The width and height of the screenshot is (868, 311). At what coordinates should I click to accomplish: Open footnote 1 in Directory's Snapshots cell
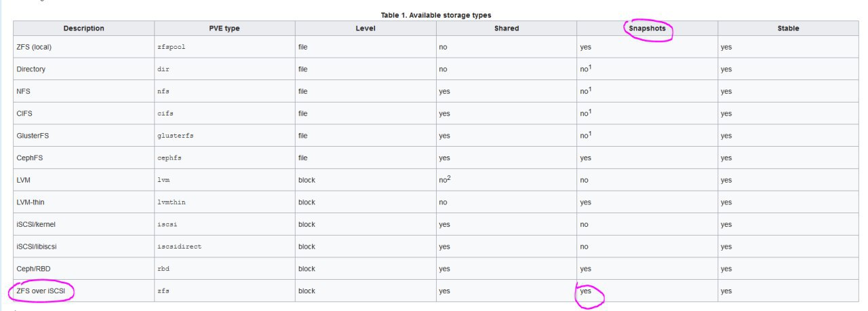click(591, 67)
